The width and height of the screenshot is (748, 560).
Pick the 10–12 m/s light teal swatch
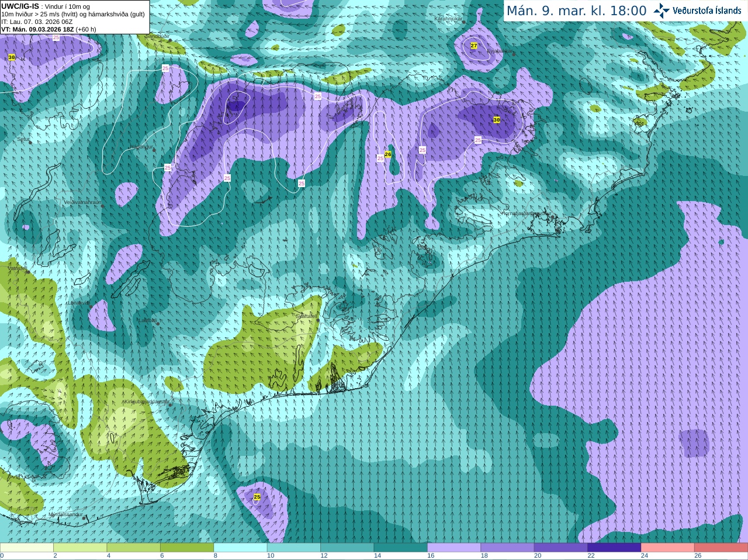(294, 548)
